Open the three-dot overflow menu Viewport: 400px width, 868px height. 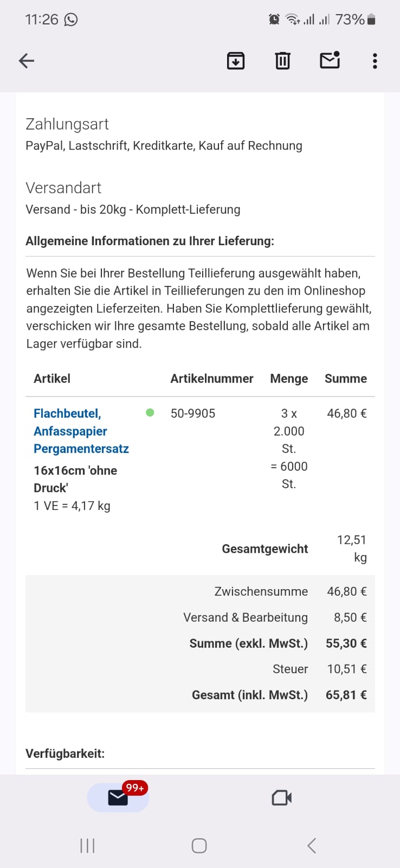tap(375, 61)
